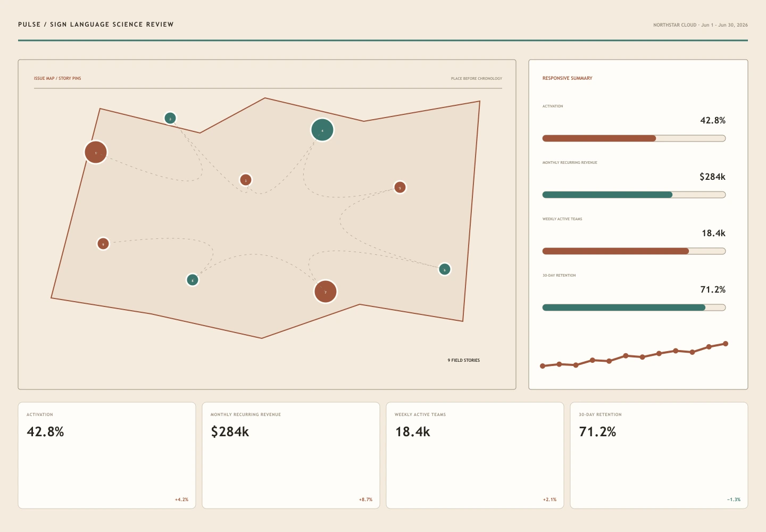
Task: Click the Monthly Recurring Revenue progress bar
Action: (634, 195)
